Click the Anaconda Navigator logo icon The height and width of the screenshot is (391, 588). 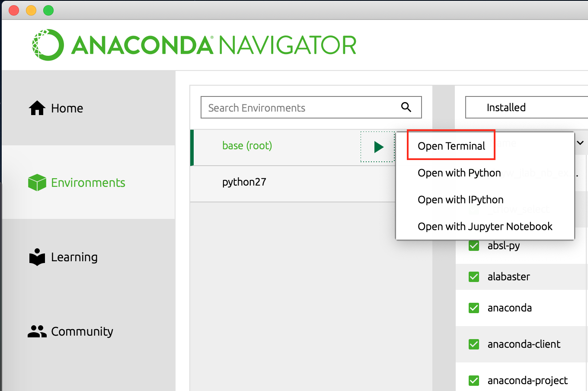48,45
